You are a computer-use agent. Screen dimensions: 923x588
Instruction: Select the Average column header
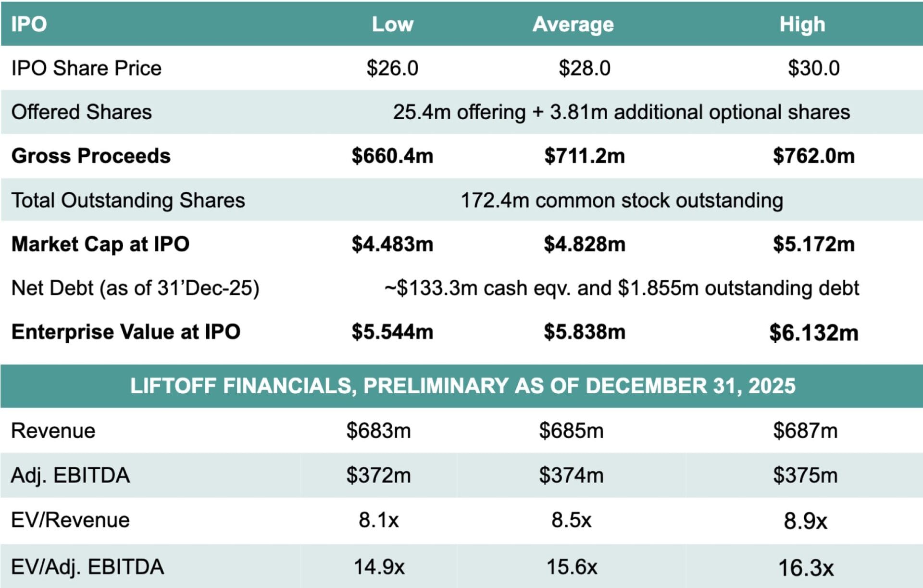[573, 24]
